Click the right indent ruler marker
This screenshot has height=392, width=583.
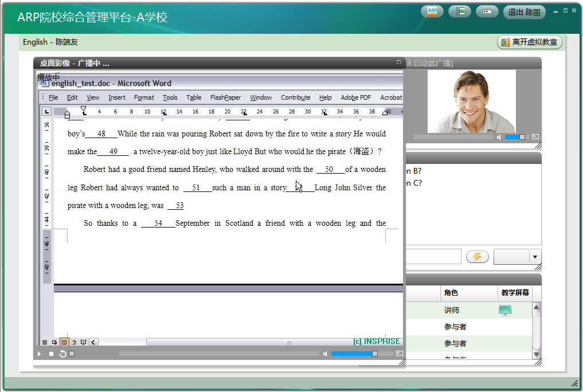coord(385,112)
